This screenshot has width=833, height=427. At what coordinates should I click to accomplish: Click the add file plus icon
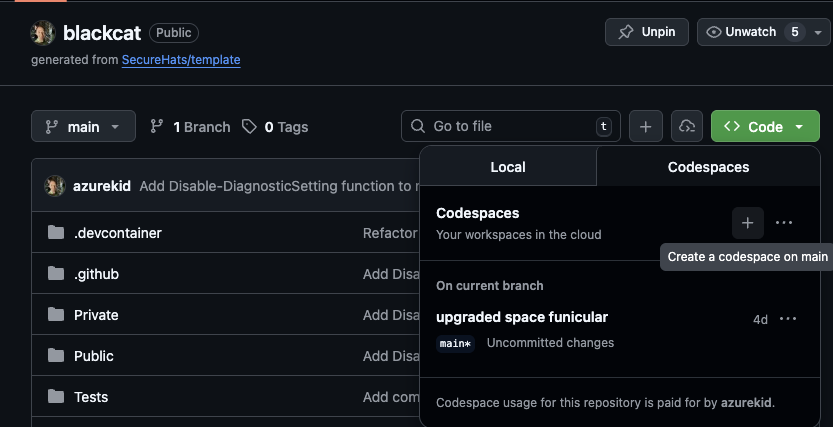point(645,127)
